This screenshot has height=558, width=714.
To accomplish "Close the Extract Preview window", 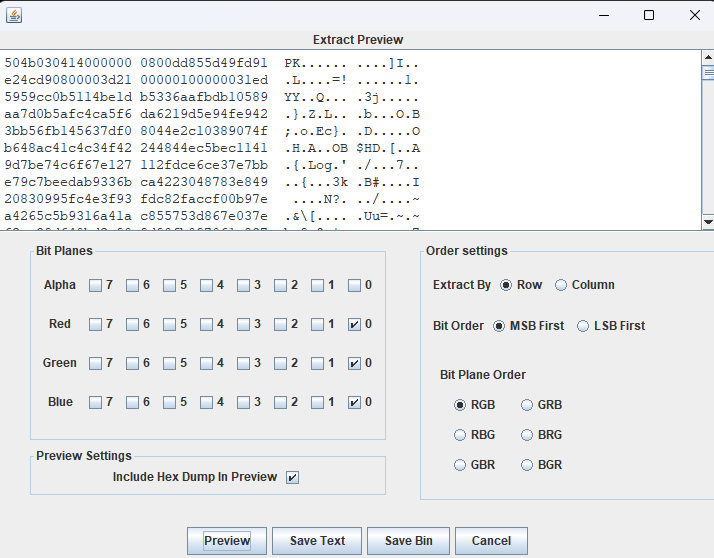I will click(694, 15).
